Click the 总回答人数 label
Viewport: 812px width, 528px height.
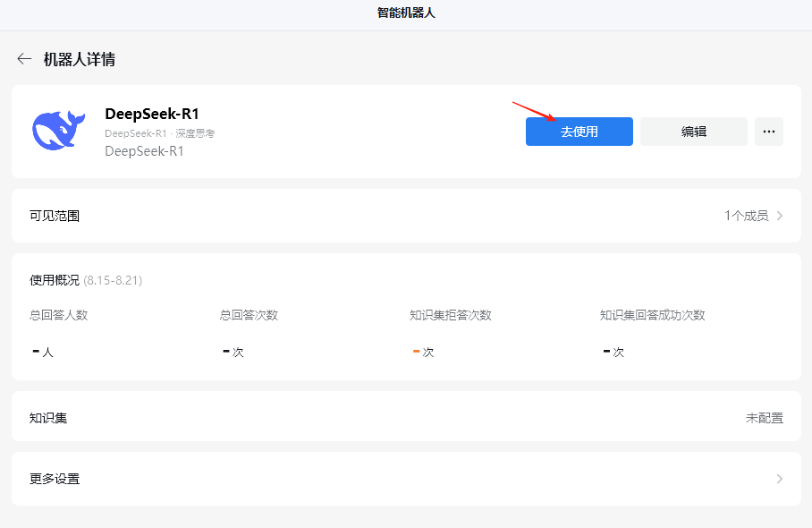click(58, 315)
